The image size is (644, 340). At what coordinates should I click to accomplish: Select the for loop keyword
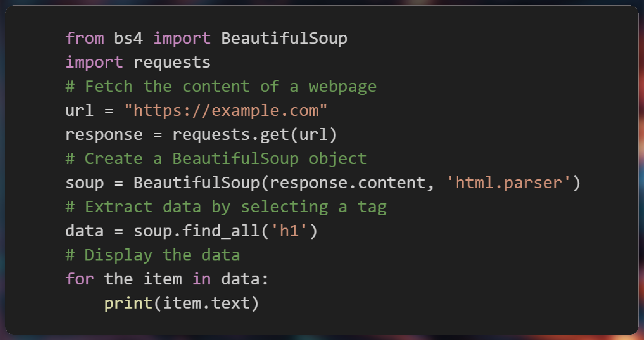tap(75, 281)
